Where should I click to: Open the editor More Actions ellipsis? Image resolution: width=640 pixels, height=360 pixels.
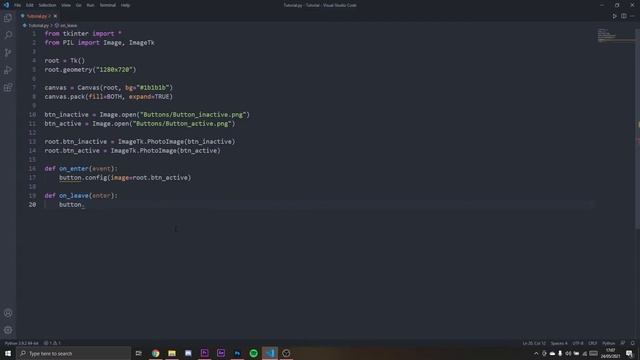[632, 16]
